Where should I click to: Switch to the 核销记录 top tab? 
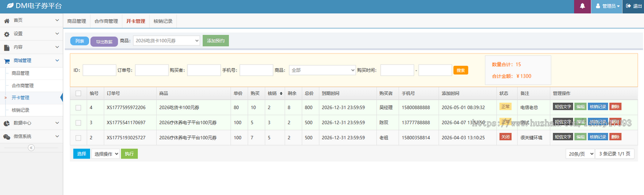[x=163, y=21]
